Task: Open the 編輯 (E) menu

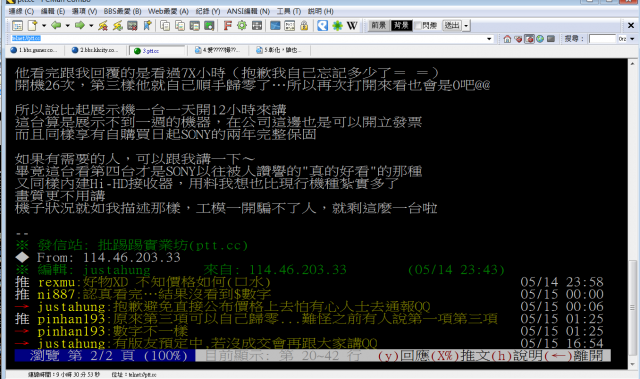Action: (x=53, y=11)
